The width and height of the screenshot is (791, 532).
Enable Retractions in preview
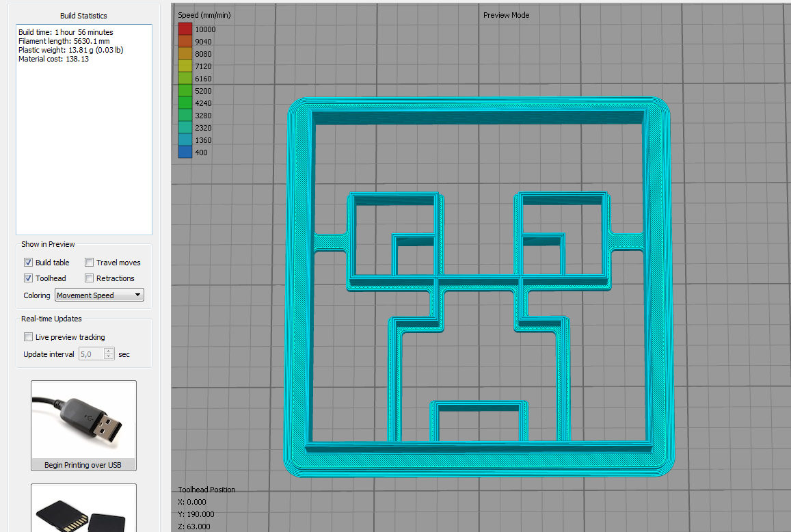90,278
